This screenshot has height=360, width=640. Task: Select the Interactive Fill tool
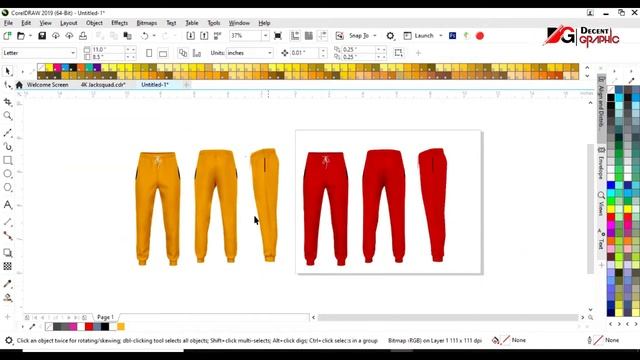pyautogui.click(x=8, y=298)
